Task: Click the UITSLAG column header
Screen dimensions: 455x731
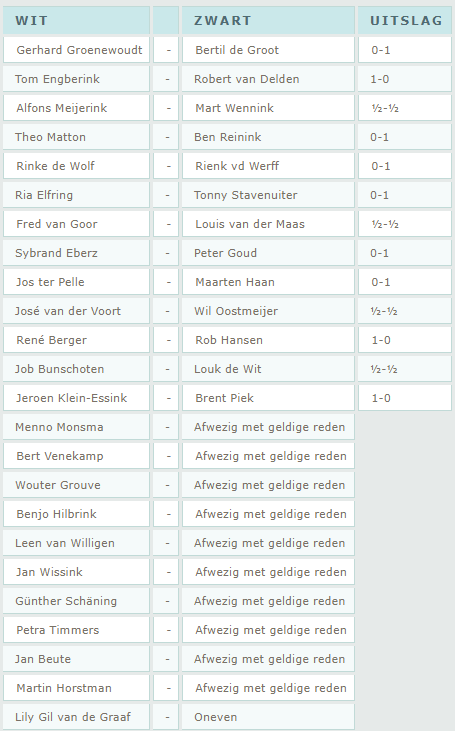Action: click(405, 21)
